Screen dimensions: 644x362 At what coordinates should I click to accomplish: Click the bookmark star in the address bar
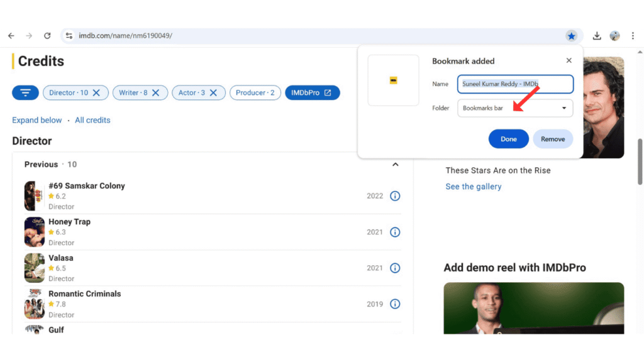pyautogui.click(x=572, y=36)
